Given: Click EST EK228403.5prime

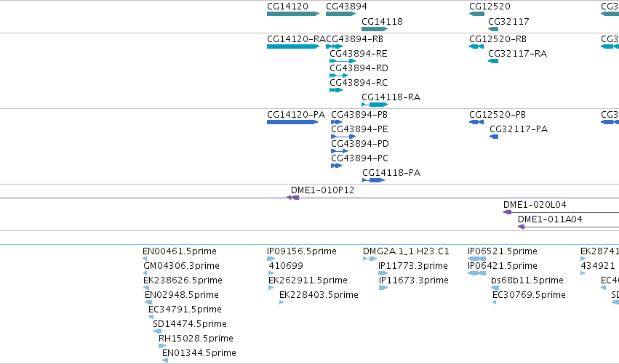Looking at the screenshot, I should click(x=319, y=296).
